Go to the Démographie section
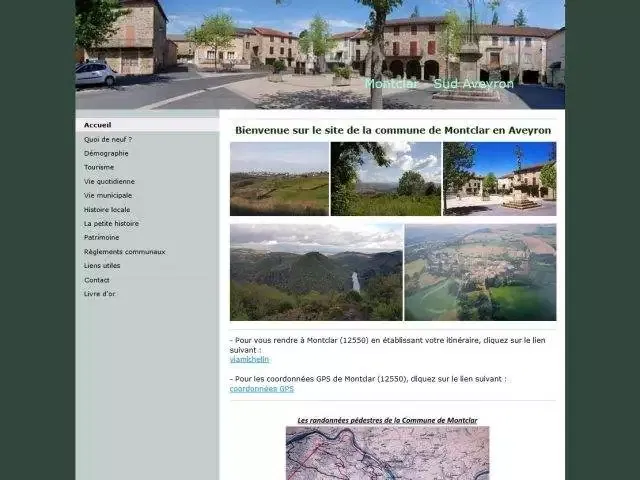640x480 pixels. pos(106,153)
